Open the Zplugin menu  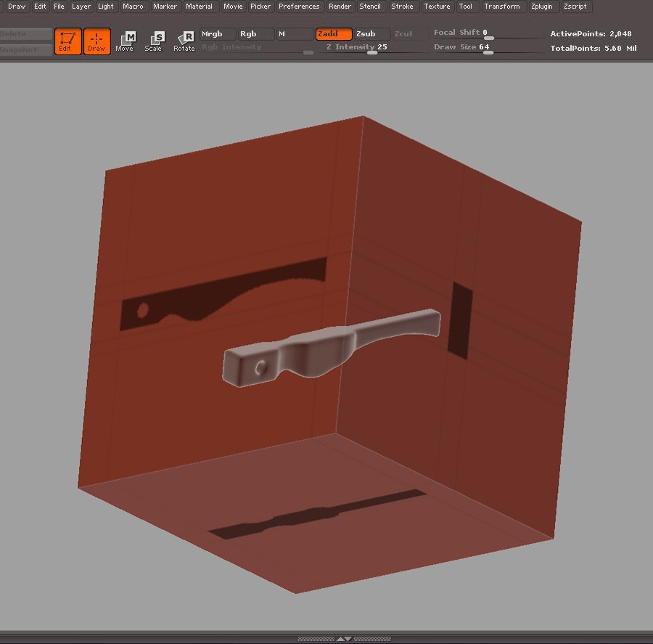(x=541, y=7)
